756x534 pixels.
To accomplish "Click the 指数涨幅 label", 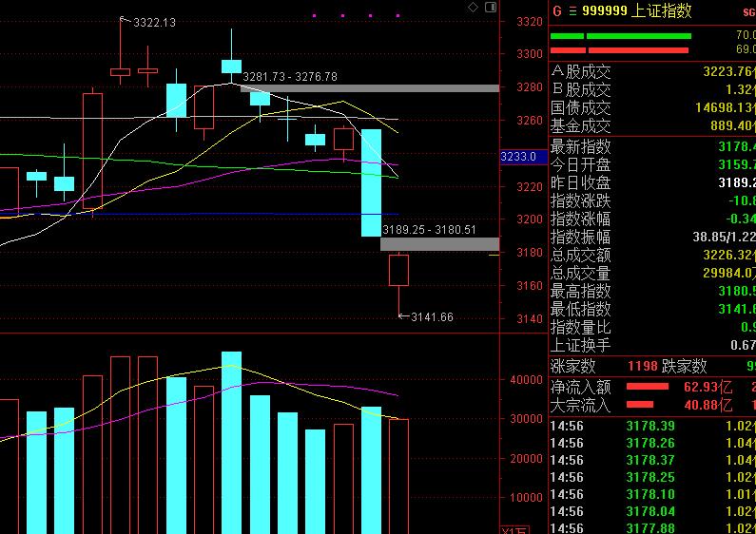I will (x=580, y=219).
